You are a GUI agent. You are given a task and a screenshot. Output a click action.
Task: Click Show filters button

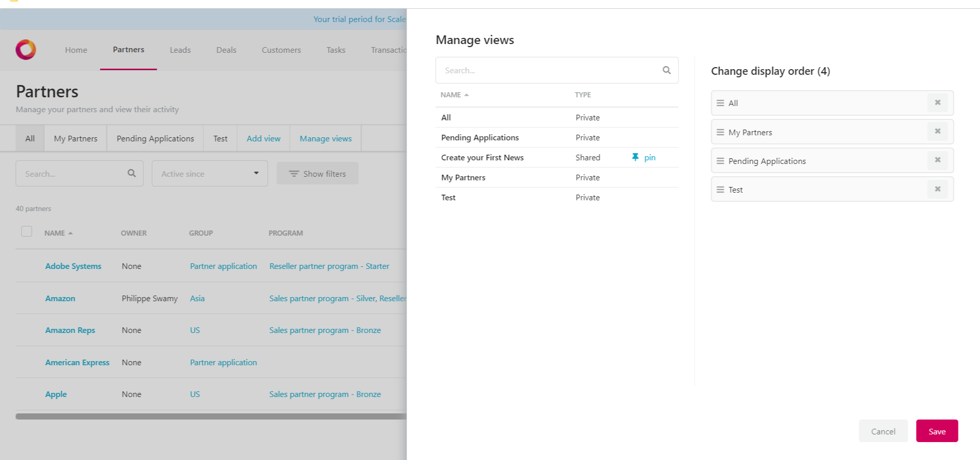[x=317, y=174]
